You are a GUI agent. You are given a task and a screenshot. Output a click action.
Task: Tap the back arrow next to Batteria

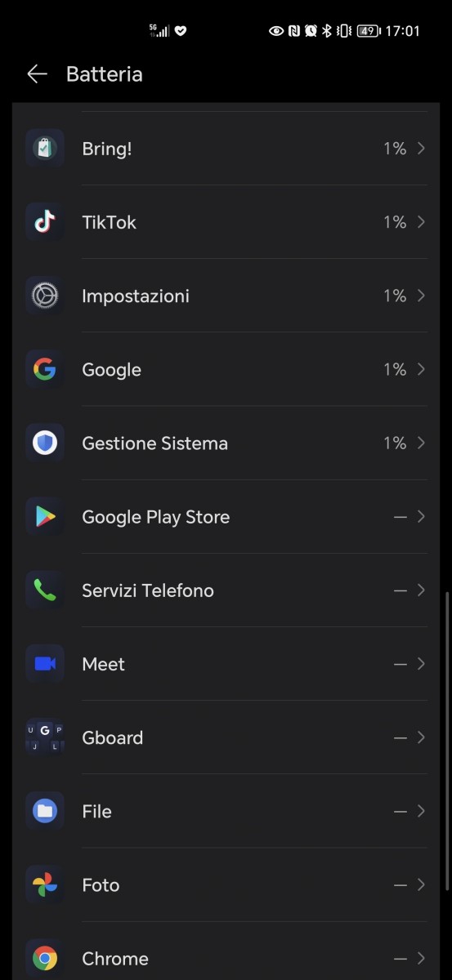coord(37,74)
